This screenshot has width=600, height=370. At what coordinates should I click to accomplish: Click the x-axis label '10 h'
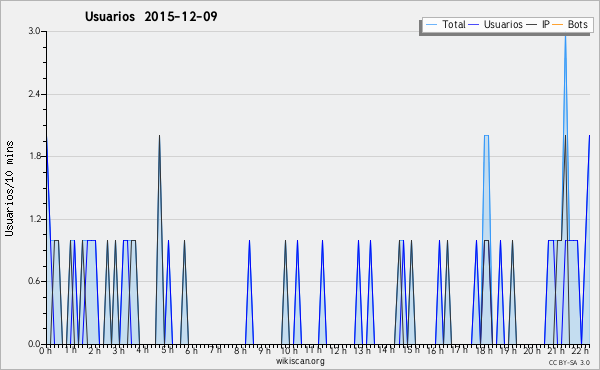tap(289, 350)
